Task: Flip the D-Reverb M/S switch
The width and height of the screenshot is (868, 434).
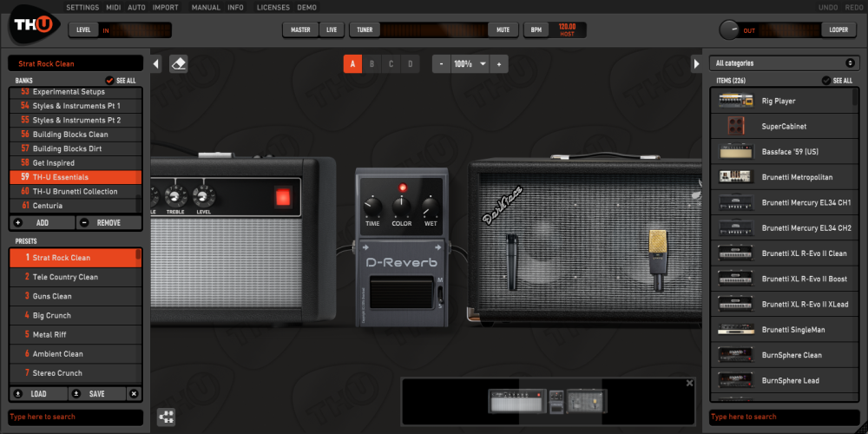Action: point(440,293)
